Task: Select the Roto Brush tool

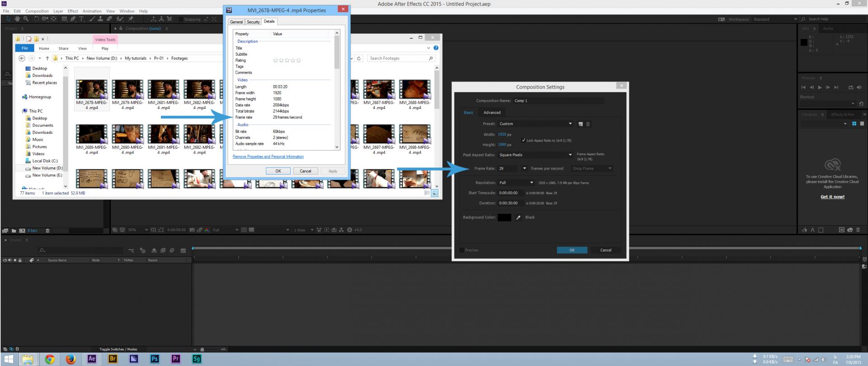Action: coord(120,19)
